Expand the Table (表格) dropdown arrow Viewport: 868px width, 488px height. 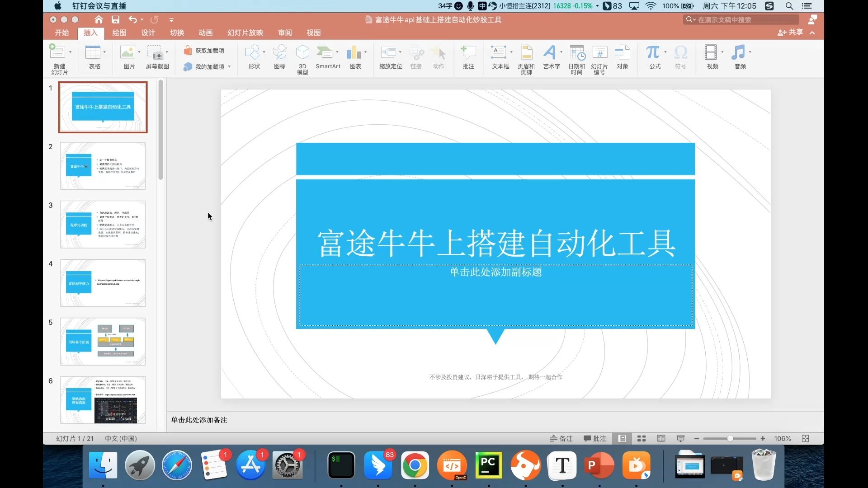tap(104, 52)
